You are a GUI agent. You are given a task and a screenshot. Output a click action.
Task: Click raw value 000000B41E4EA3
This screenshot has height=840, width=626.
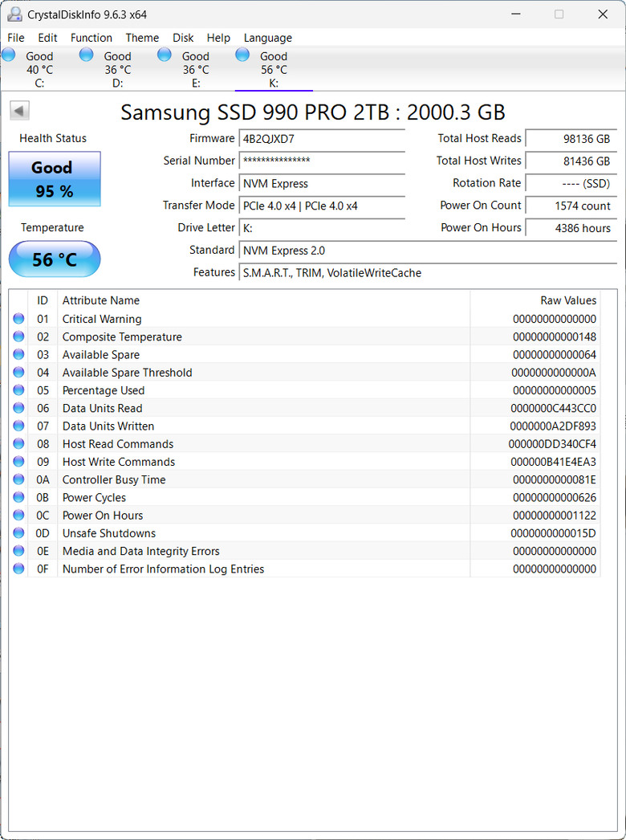pyautogui.click(x=552, y=462)
